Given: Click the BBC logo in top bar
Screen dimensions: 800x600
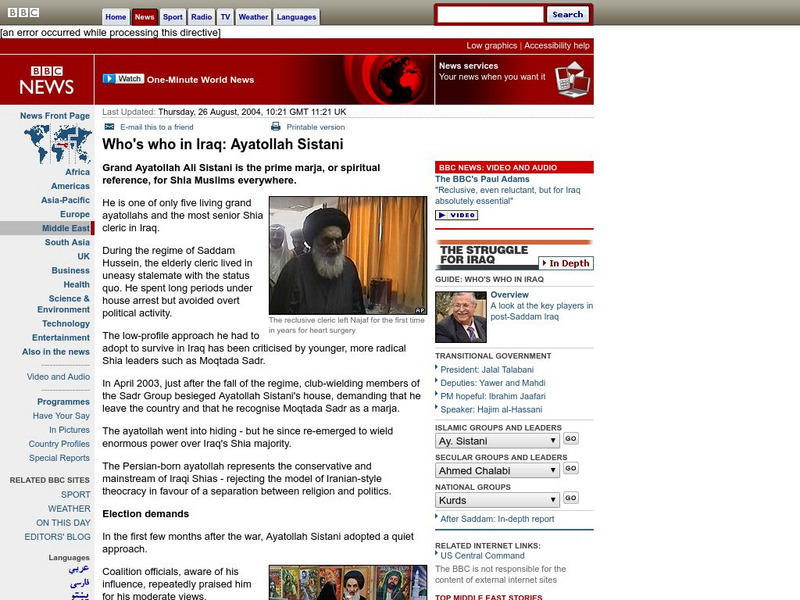Looking at the screenshot, I should 23,12.
